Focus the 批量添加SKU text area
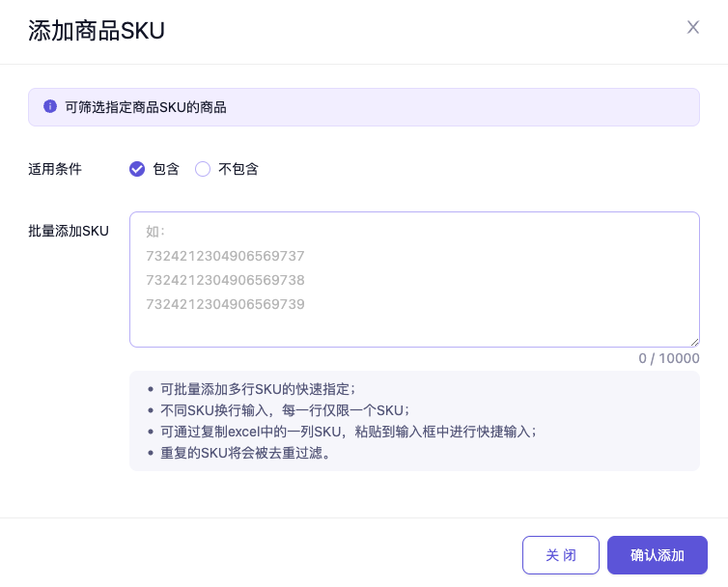728x587 pixels. pyautogui.click(x=414, y=279)
